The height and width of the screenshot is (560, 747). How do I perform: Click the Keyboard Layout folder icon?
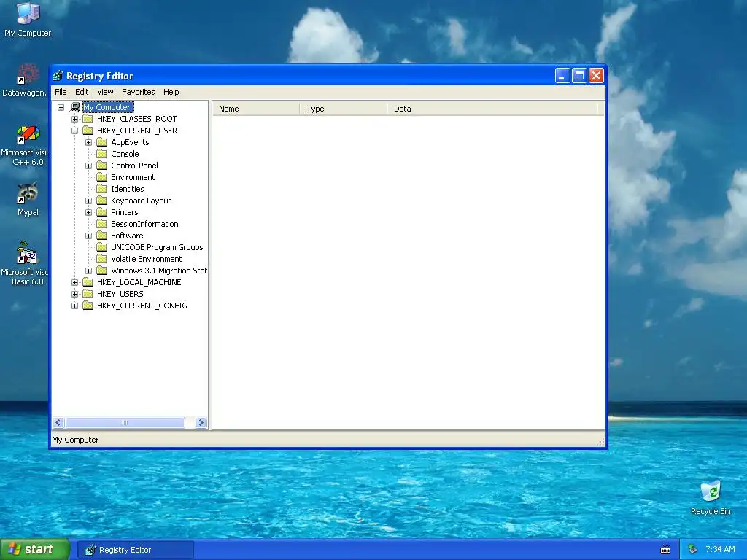102,201
